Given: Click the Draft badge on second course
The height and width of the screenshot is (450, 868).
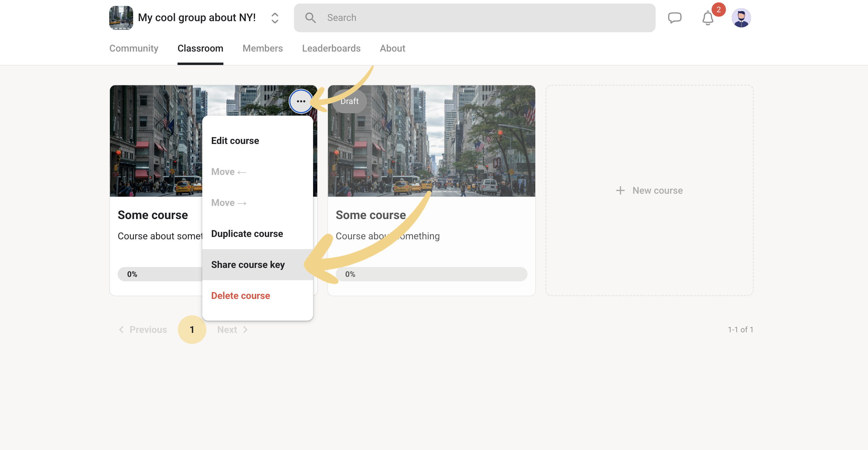Looking at the screenshot, I should coord(349,101).
